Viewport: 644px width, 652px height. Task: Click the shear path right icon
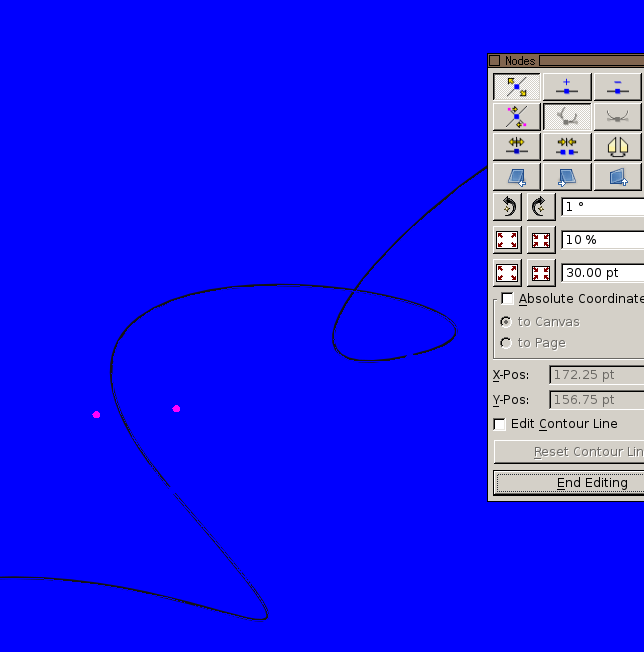pyautogui.click(x=566, y=177)
